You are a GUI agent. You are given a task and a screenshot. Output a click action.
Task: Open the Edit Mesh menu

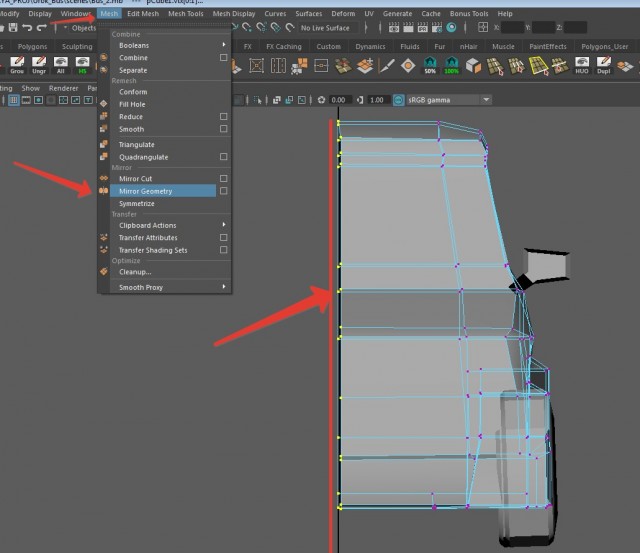tap(142, 14)
